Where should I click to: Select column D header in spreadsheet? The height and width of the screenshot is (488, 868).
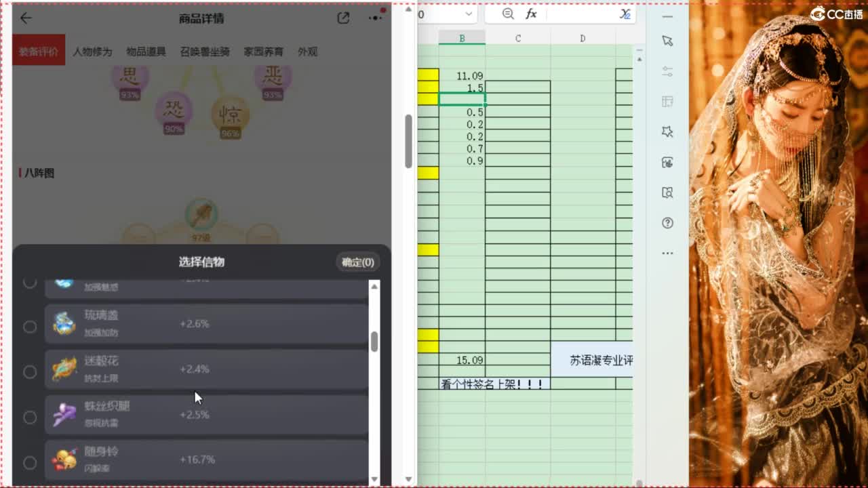[x=583, y=38]
